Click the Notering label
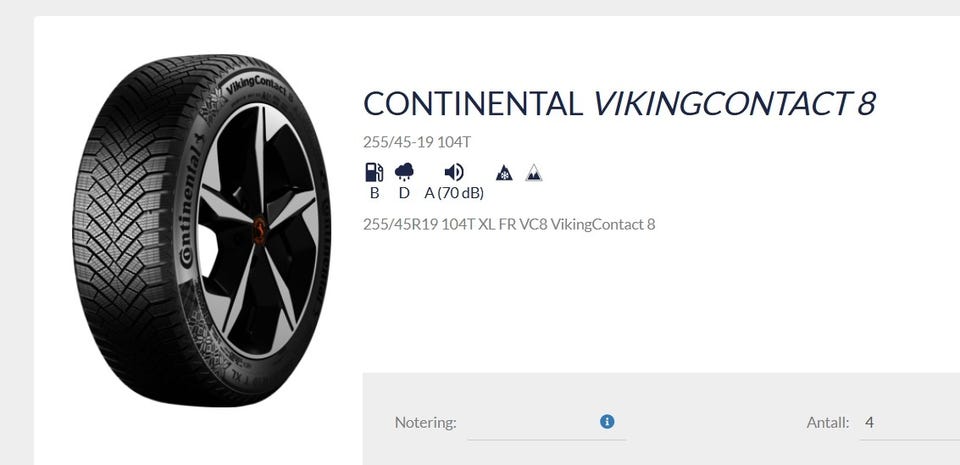This screenshot has width=960, height=465. pos(426,423)
